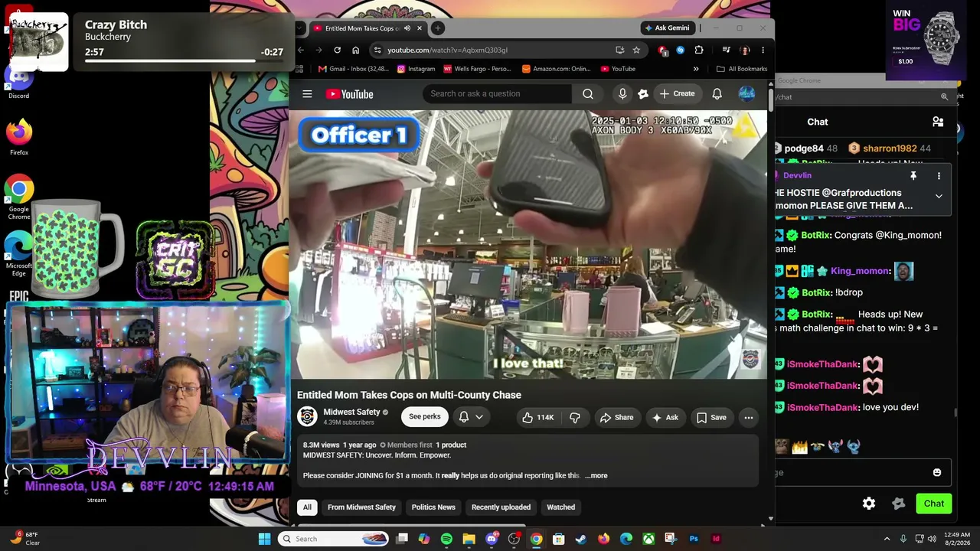Click the Share button
980x551 pixels.
[x=616, y=417]
